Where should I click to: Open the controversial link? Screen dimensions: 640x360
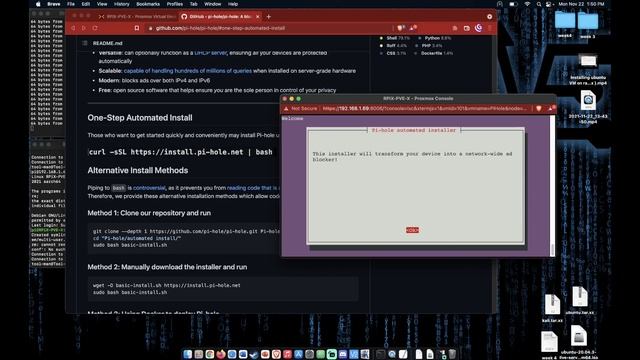pos(149,188)
